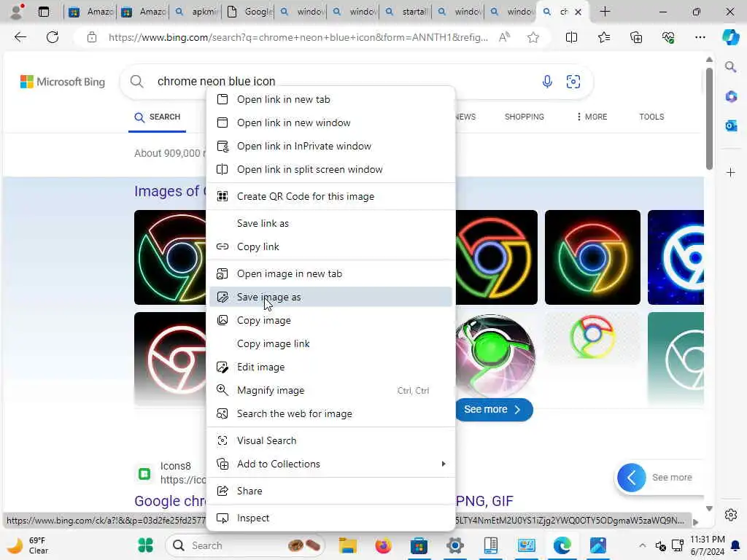This screenshot has height=560, width=747.
Task: Open the Favorites list icon
Action: pyautogui.click(x=603, y=37)
